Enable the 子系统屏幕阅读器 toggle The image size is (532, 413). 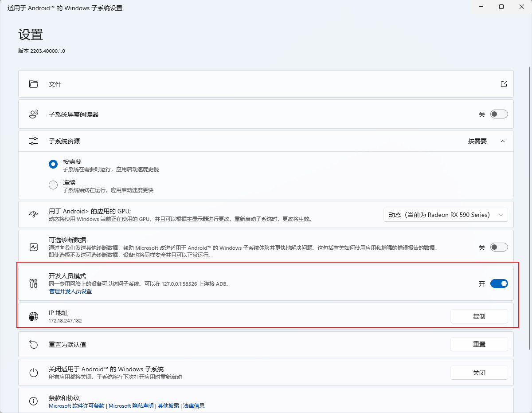pos(499,114)
